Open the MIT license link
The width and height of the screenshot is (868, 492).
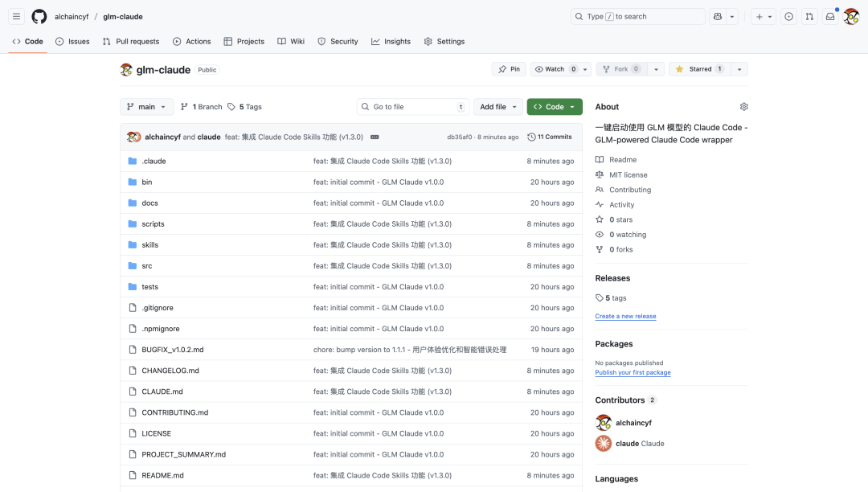click(x=628, y=174)
